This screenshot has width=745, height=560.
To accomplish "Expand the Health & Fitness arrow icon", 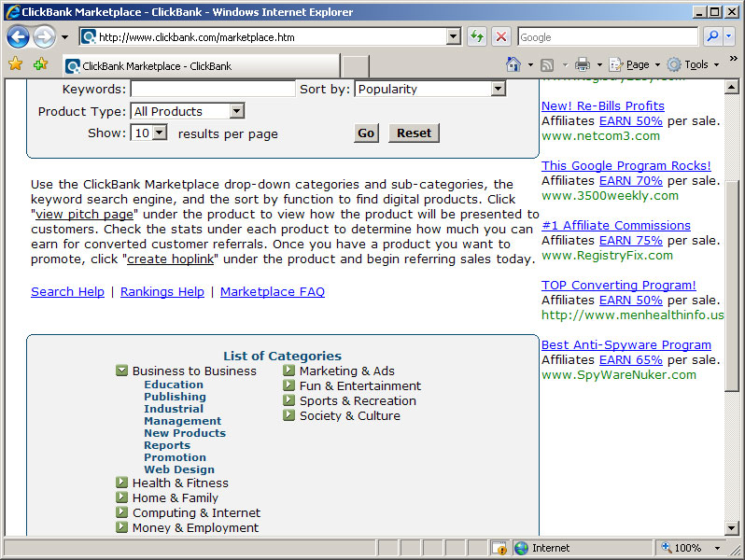I will point(121,483).
